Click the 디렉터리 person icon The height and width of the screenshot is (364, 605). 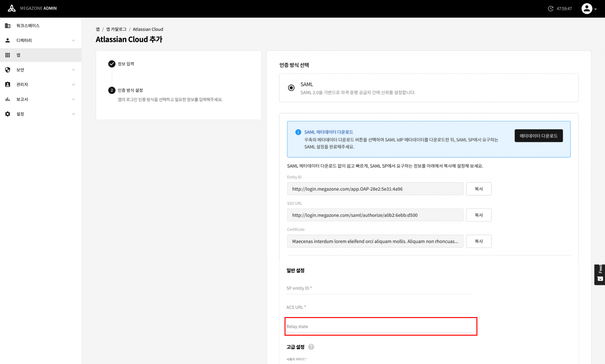click(x=8, y=40)
